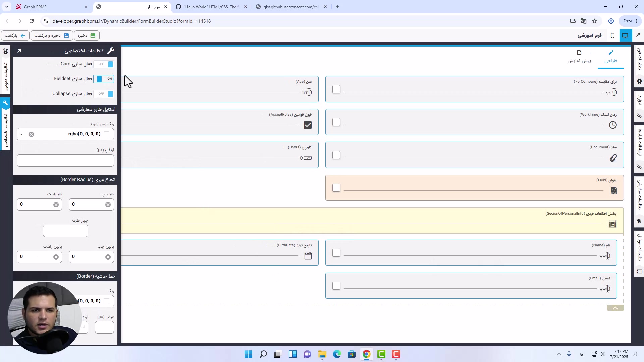Click the بازگشت back button
644x362 pixels.
pos(15,35)
